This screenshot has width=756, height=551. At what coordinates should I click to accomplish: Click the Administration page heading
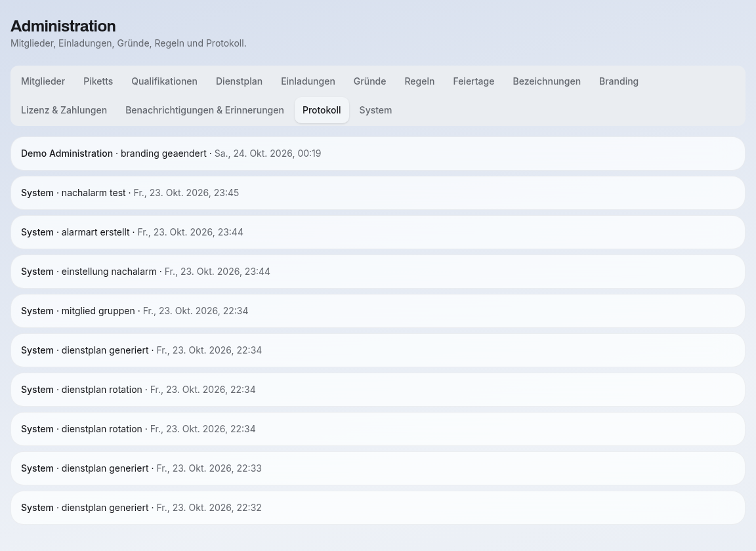pyautogui.click(x=63, y=26)
